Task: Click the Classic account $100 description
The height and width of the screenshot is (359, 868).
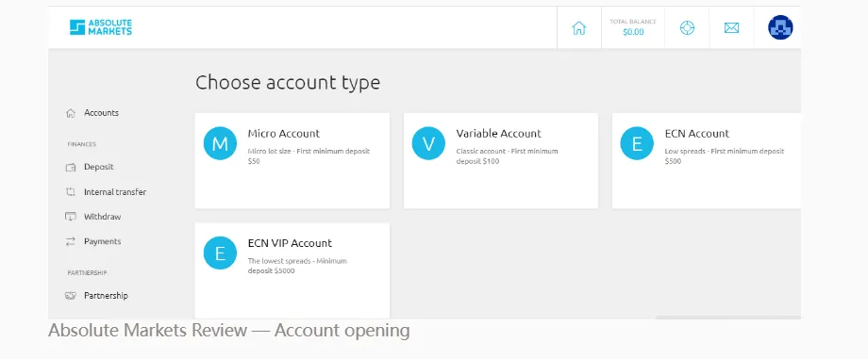Action: point(507,156)
